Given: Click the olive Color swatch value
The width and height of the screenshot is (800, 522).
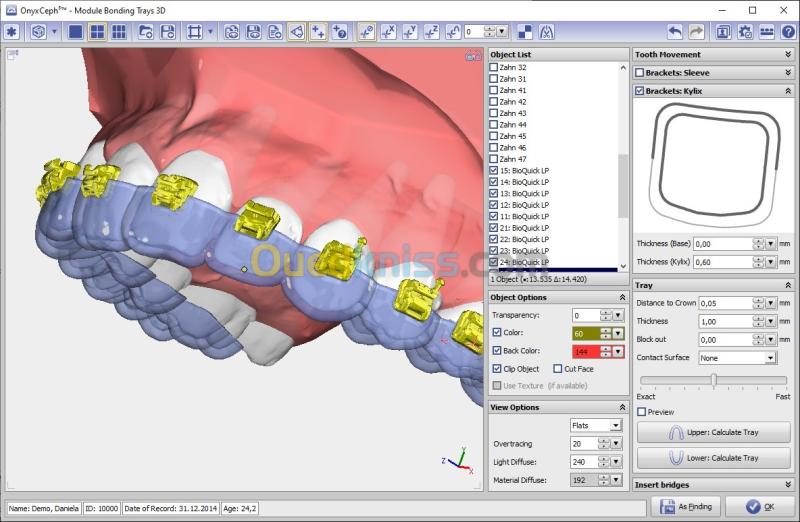Looking at the screenshot, I should point(585,334).
